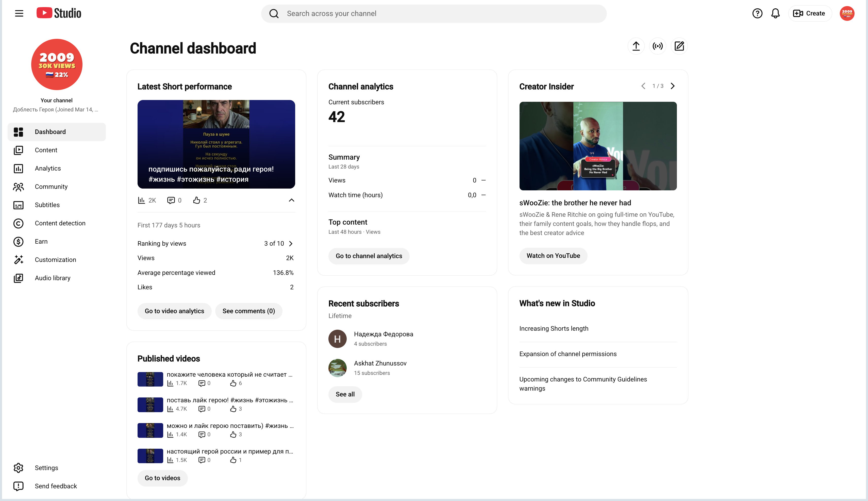This screenshot has width=868, height=501.
Task: Open Send feedback in the sidebar
Action: coord(57,486)
